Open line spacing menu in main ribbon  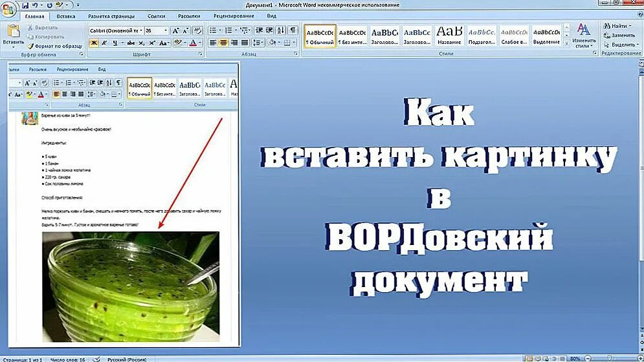(x=258, y=43)
